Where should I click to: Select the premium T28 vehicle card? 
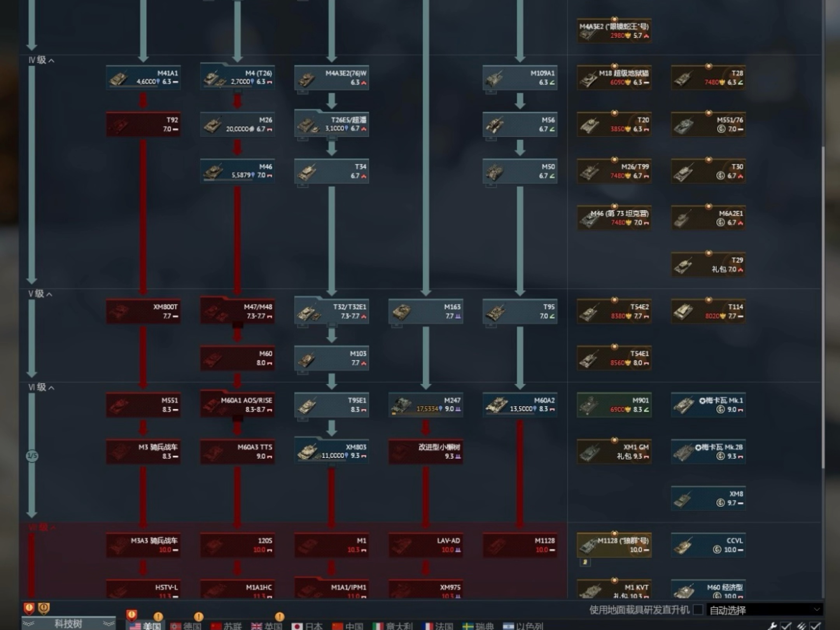[708, 78]
